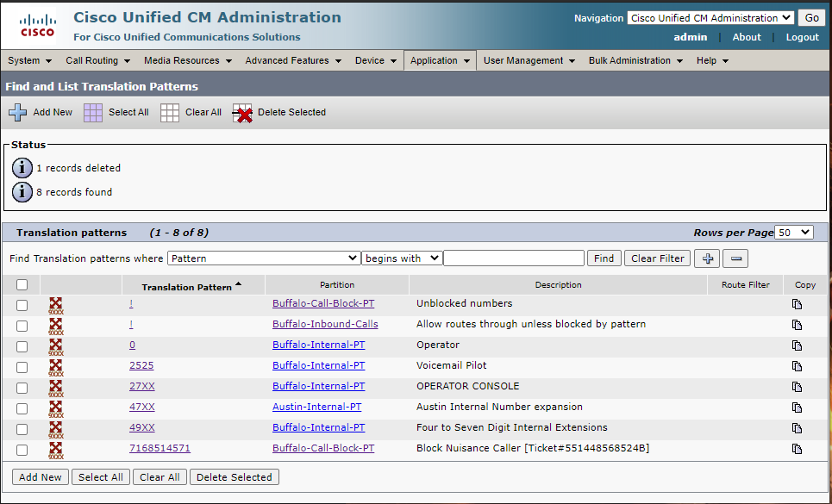
Task: Click translation pattern icon in Buffalo-Inbound-Calls row
Action: pyautogui.click(x=56, y=326)
